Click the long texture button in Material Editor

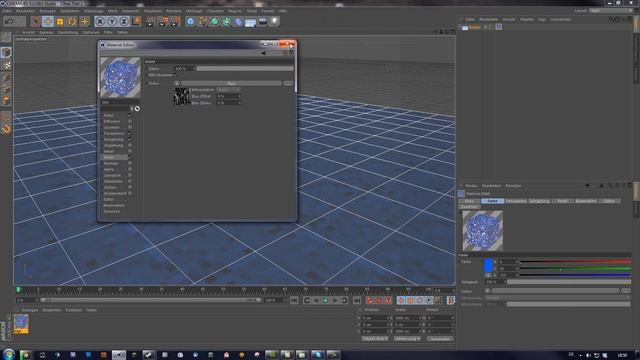231,83
